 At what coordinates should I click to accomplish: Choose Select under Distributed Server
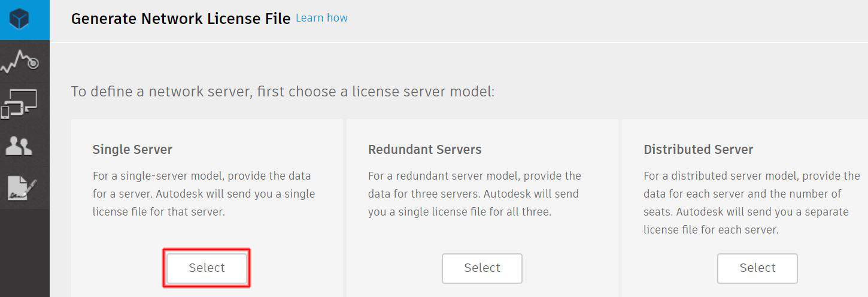757,268
